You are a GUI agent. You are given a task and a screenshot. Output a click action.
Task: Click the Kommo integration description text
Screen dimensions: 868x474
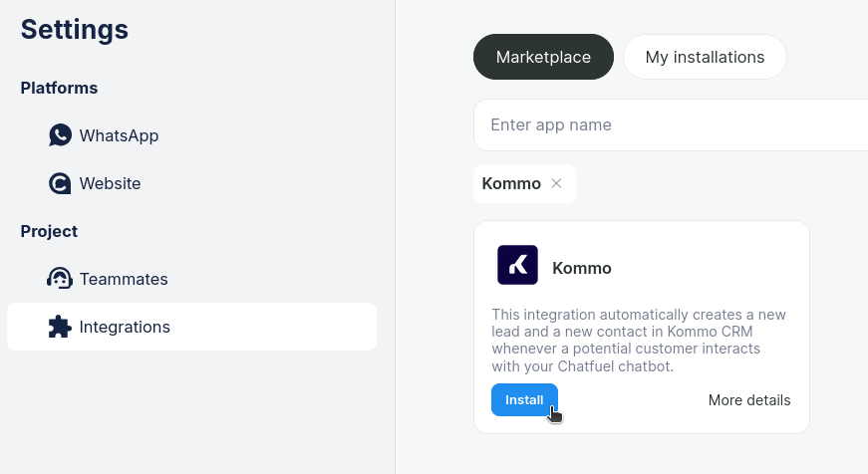click(x=639, y=341)
